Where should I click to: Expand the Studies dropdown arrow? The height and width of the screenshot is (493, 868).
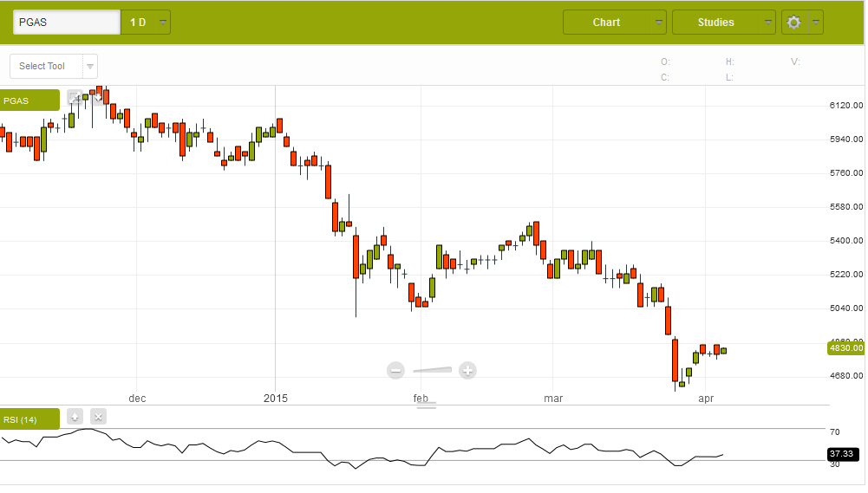pos(768,23)
